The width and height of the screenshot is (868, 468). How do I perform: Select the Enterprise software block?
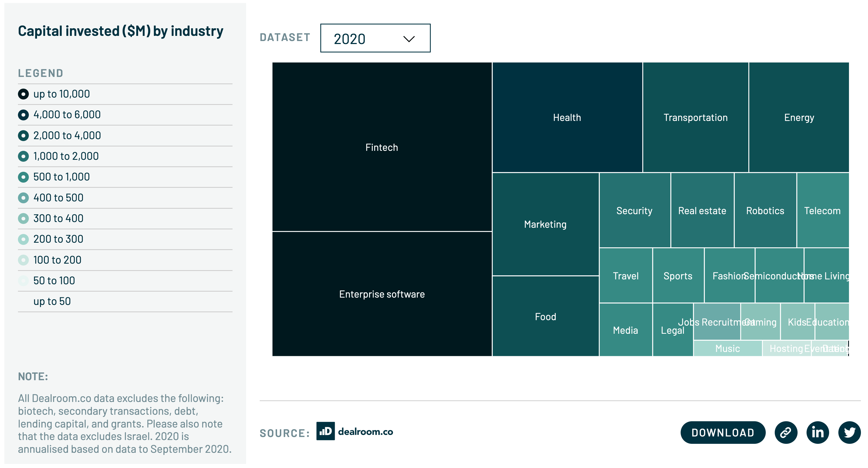point(382,294)
